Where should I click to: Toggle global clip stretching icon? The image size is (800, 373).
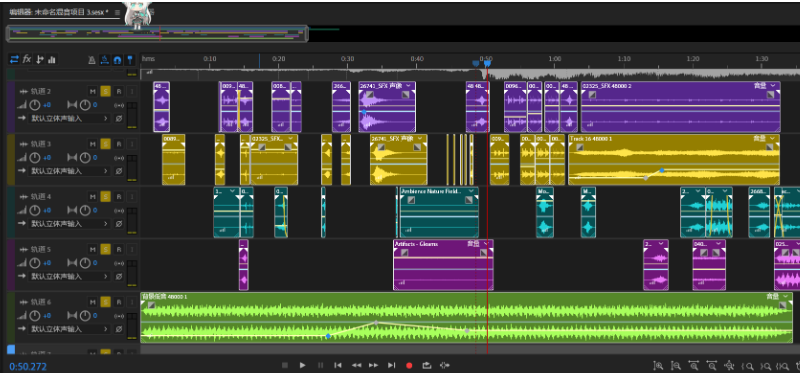[105, 60]
